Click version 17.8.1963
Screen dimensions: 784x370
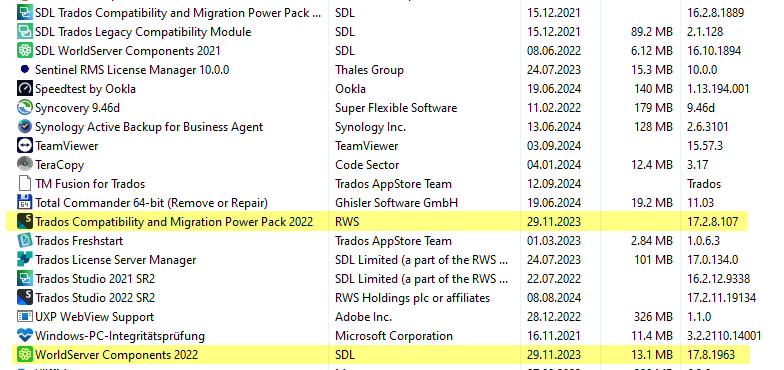(x=711, y=355)
